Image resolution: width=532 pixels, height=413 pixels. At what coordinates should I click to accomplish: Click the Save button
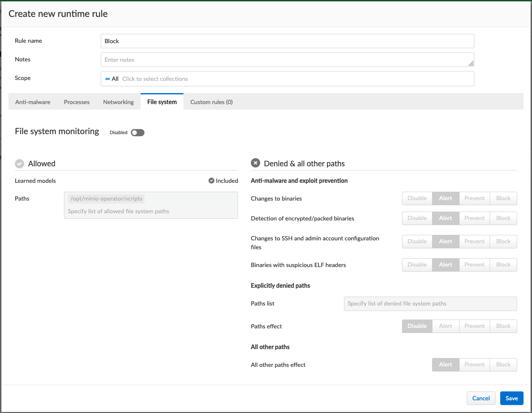tap(511, 398)
